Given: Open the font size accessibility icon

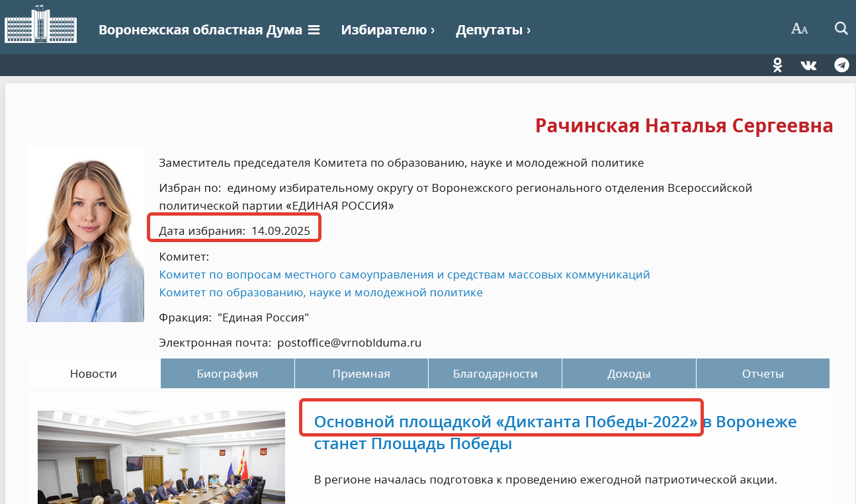Looking at the screenshot, I should 799,28.
